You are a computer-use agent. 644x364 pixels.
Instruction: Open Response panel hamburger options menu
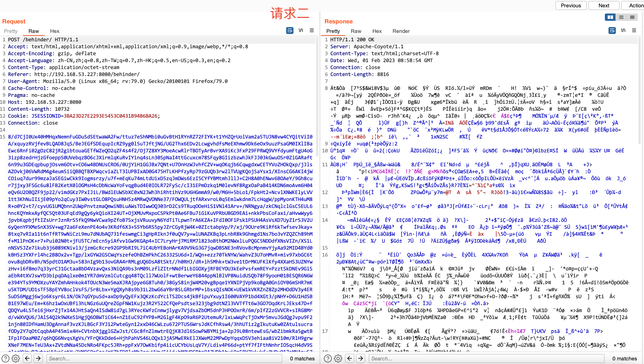tap(634, 31)
